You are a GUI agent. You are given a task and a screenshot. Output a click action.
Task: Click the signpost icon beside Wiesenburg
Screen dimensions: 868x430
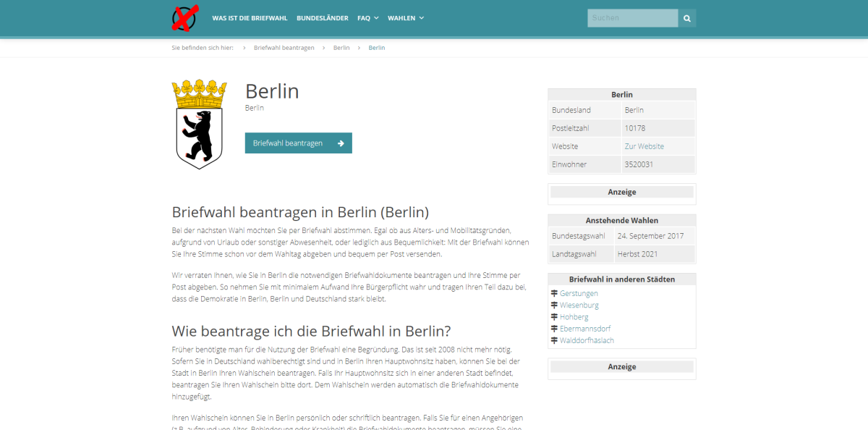click(554, 305)
